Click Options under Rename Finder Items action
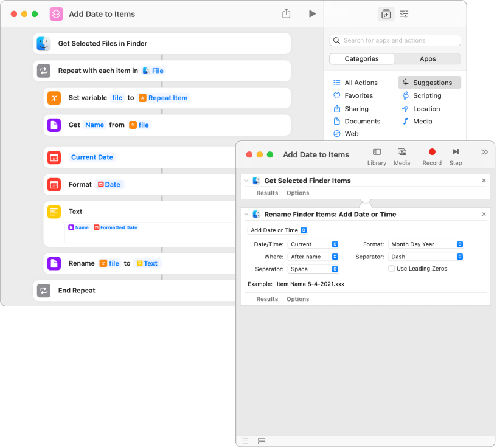The image size is (497, 448). pos(297,299)
